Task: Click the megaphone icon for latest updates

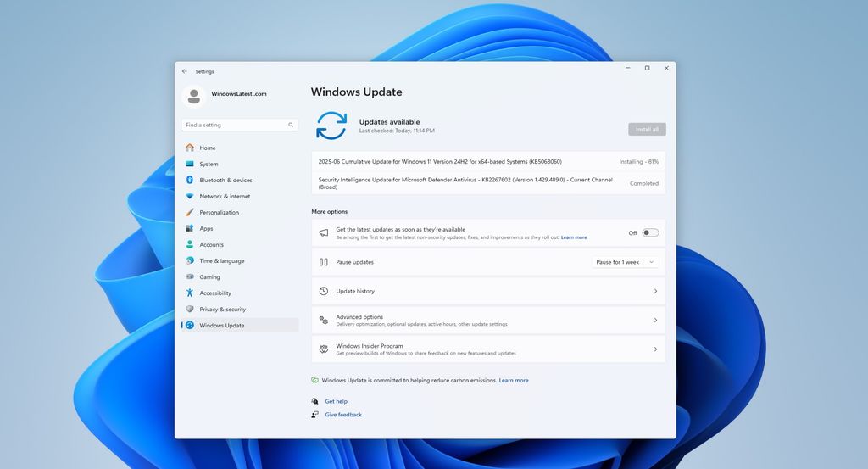Action: pyautogui.click(x=324, y=233)
